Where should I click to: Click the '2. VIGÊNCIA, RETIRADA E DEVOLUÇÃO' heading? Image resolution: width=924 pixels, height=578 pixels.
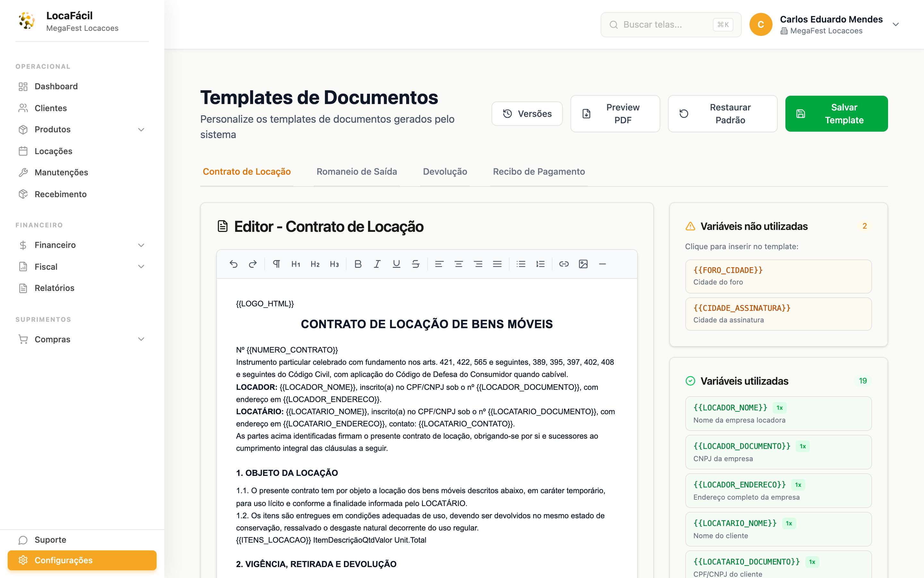(316, 564)
